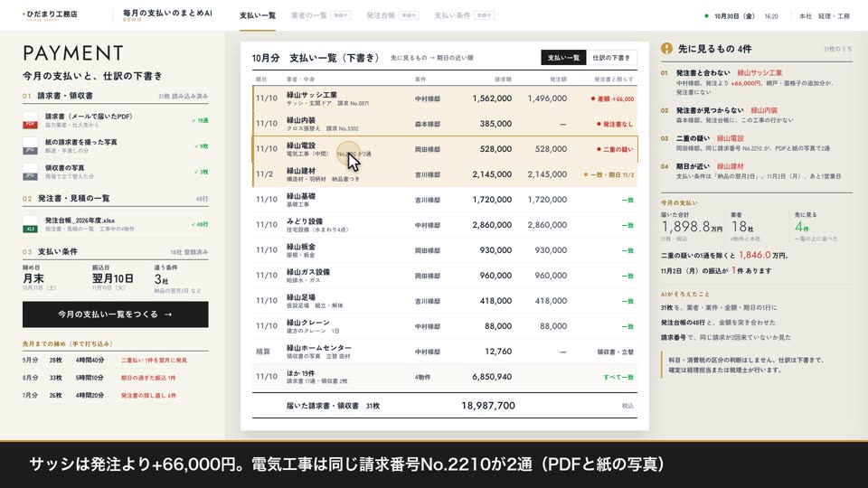Click the 期日の過ぎた振込 1件 note
868x488 pixels.
point(148,378)
